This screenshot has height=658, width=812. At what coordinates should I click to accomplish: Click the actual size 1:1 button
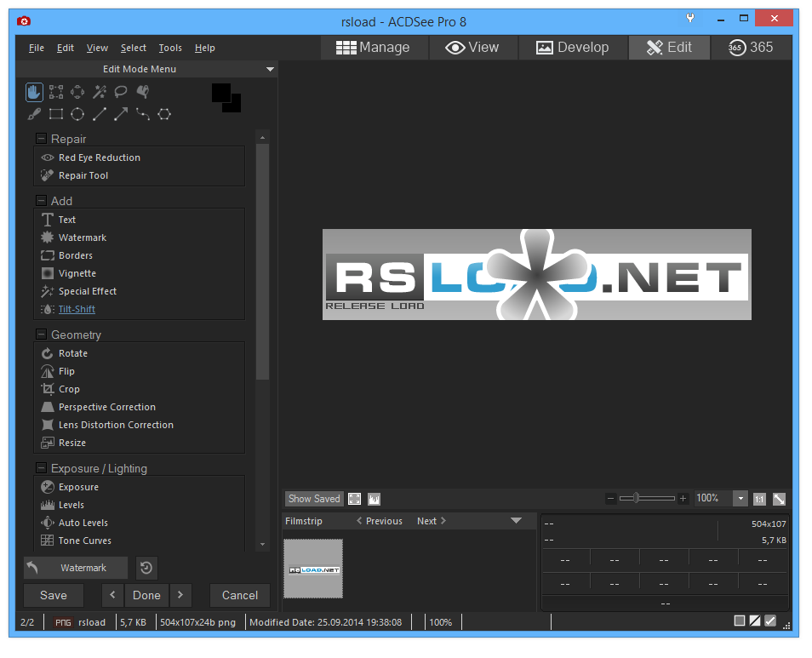tap(759, 499)
